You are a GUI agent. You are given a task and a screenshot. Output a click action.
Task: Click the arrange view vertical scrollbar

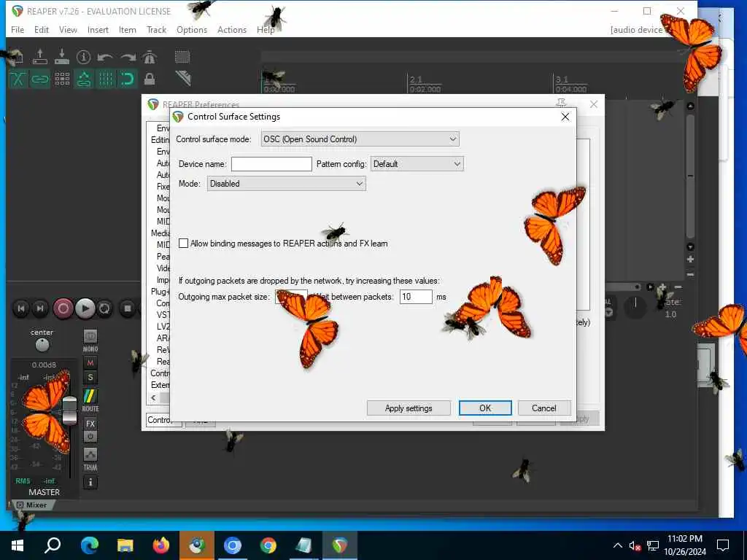tap(690, 176)
